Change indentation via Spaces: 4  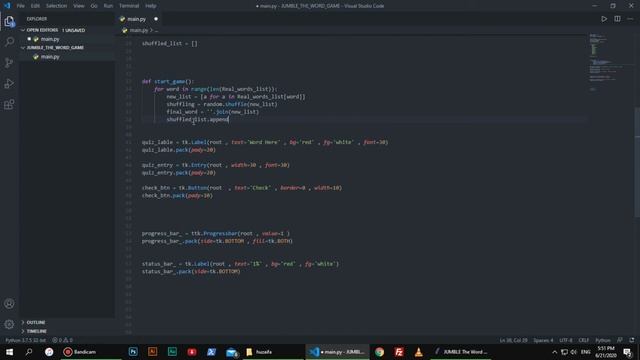543,340
